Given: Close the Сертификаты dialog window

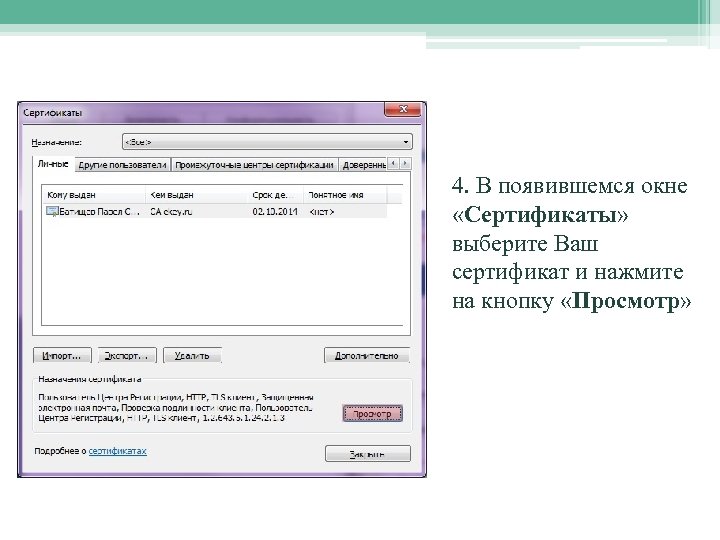Looking at the screenshot, I should (x=403, y=109).
